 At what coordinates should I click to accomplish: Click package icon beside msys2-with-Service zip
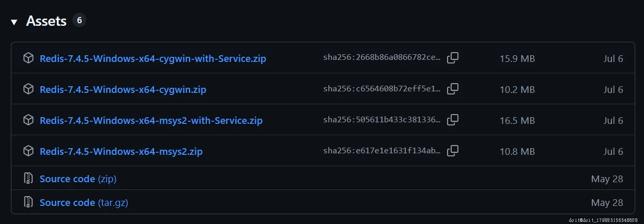pos(28,120)
